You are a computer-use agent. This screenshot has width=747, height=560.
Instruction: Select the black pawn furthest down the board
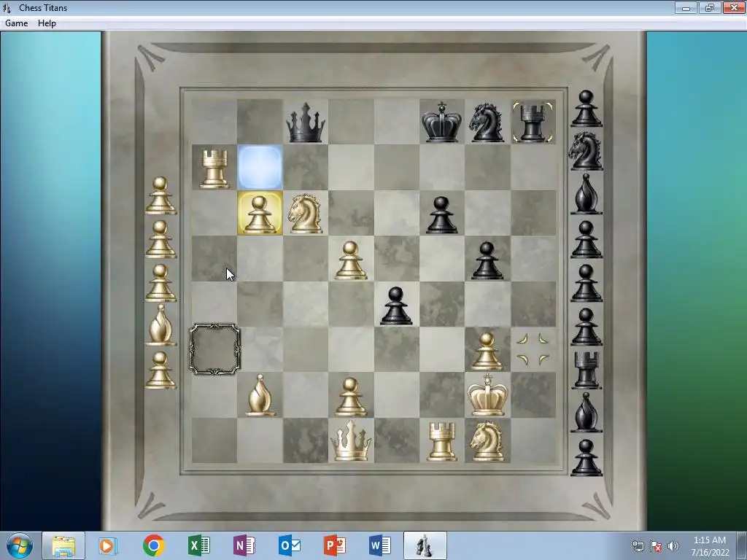click(396, 306)
